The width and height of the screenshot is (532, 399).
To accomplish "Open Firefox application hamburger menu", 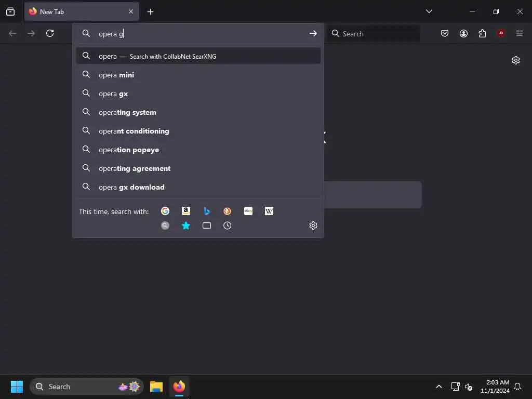I will tap(520, 33).
